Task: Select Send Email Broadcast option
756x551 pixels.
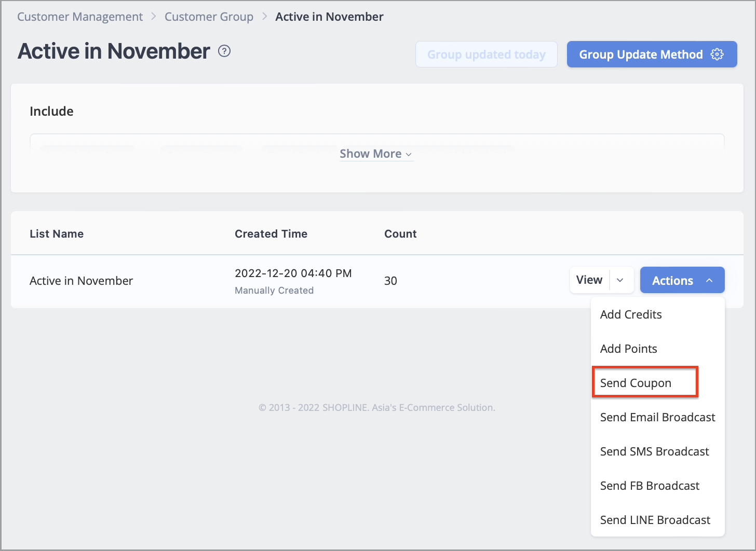Action: click(x=657, y=417)
